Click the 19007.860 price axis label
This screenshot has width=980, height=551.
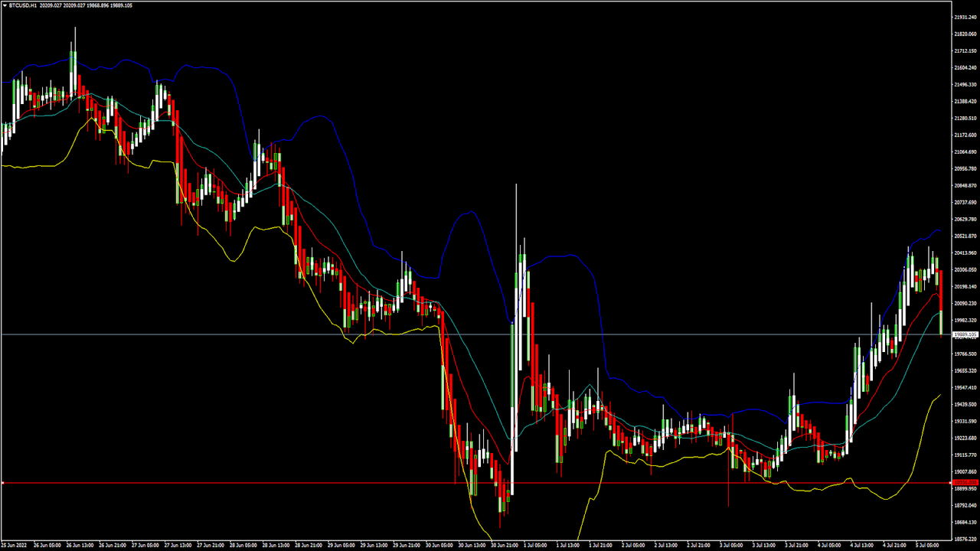pos(965,471)
